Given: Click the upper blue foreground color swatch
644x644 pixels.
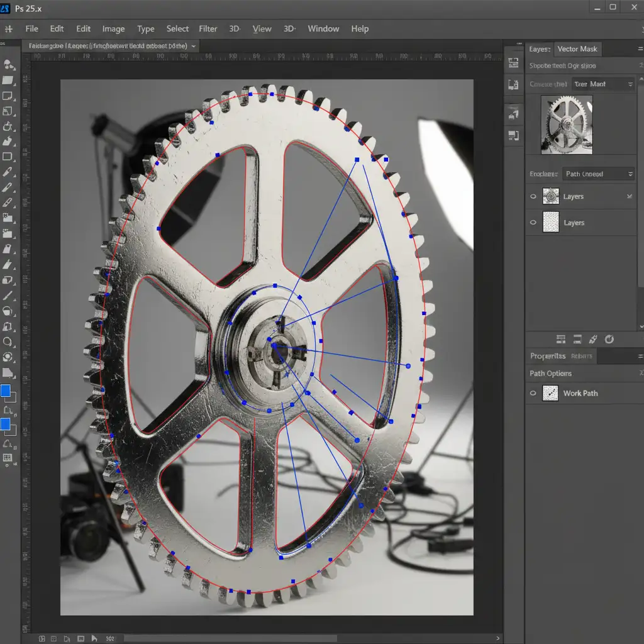Looking at the screenshot, I should [6, 391].
